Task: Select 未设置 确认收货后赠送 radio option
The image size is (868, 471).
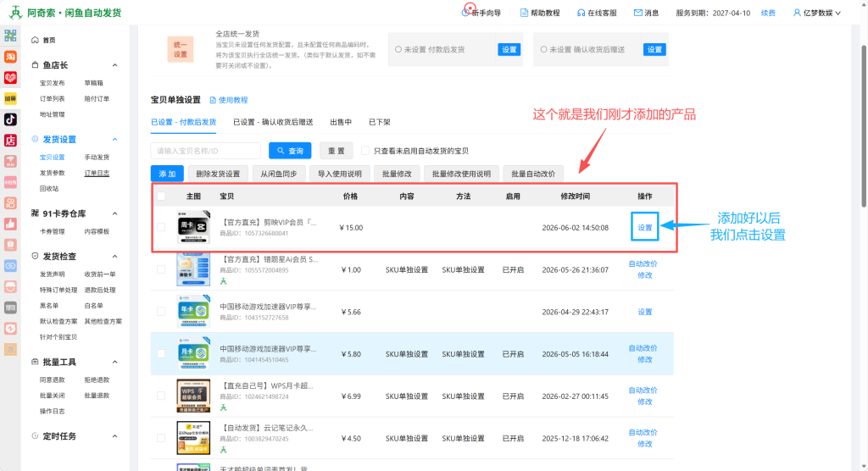Action: (x=543, y=49)
